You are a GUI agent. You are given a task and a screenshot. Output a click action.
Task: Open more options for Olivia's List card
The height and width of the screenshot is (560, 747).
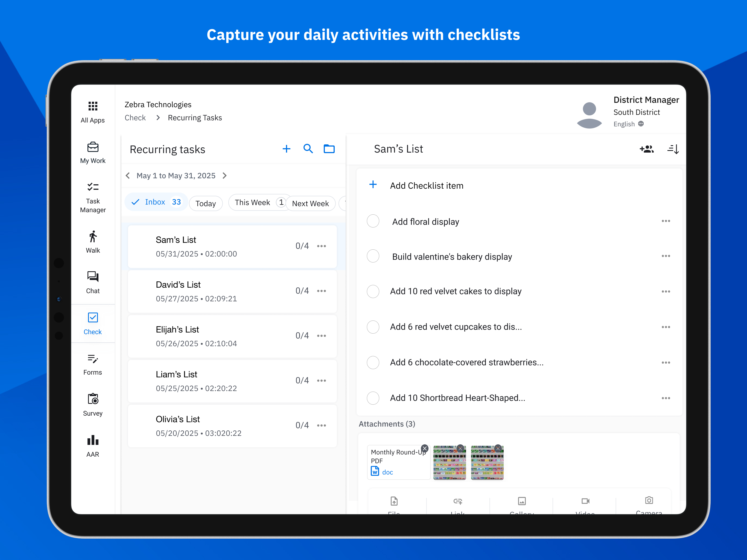click(x=322, y=425)
